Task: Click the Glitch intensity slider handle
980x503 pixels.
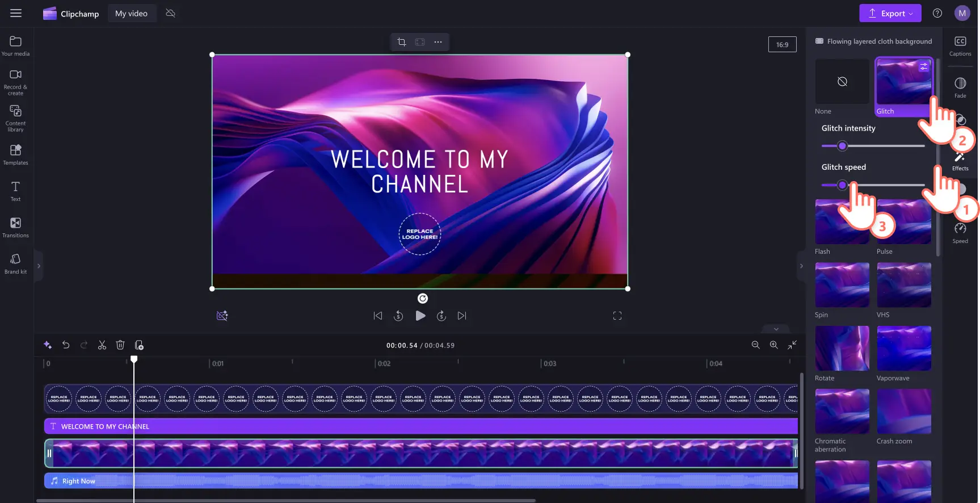Action: 843,146
